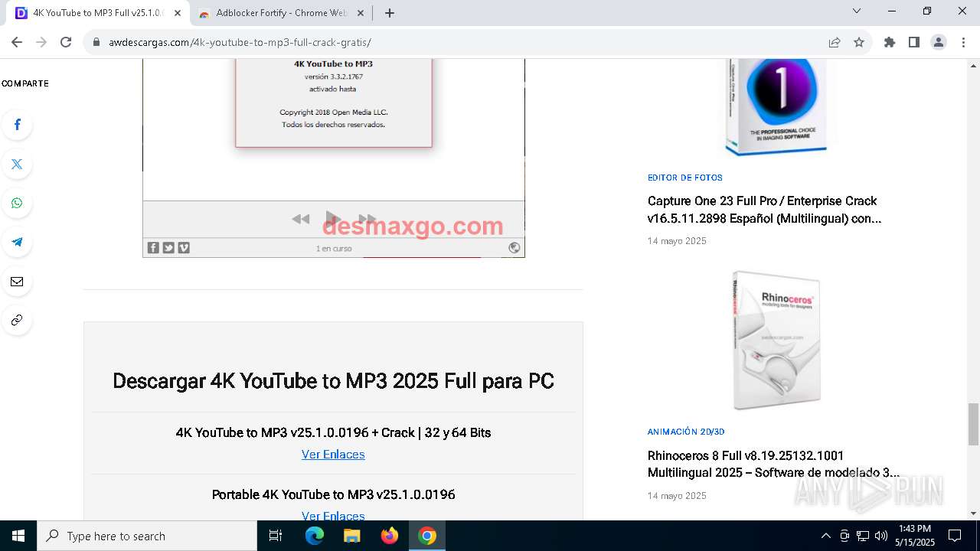Launch Microsoft Edge from the taskbar
This screenshot has width=980, height=551.
pyautogui.click(x=315, y=536)
